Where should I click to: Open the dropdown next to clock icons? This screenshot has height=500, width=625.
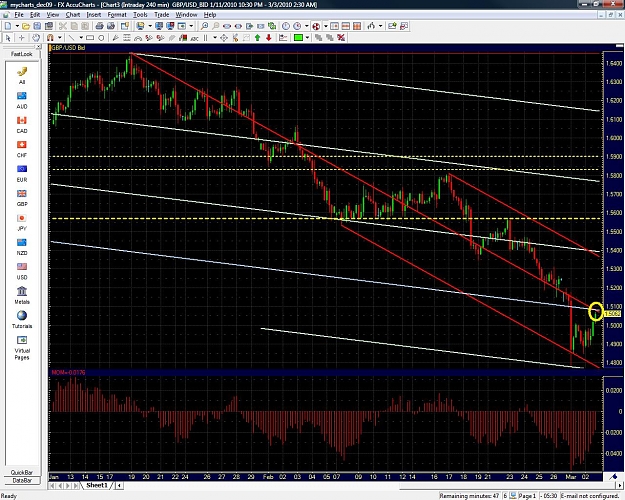point(307,26)
